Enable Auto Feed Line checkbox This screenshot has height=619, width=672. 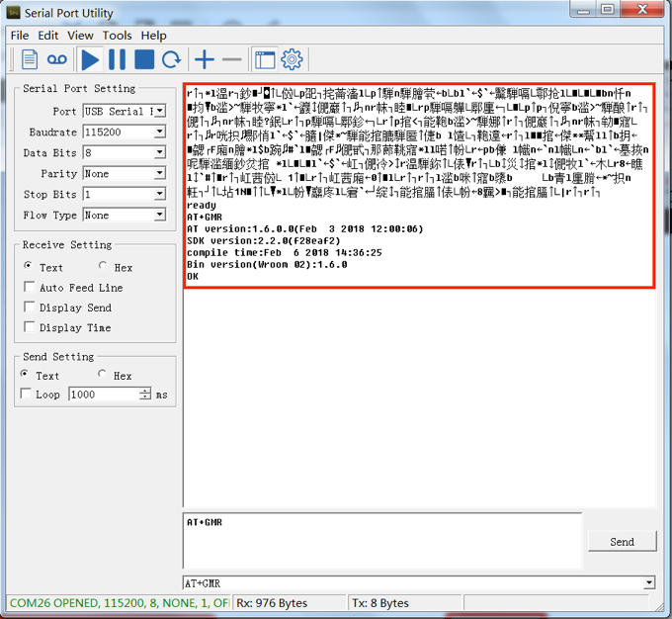tap(29, 288)
